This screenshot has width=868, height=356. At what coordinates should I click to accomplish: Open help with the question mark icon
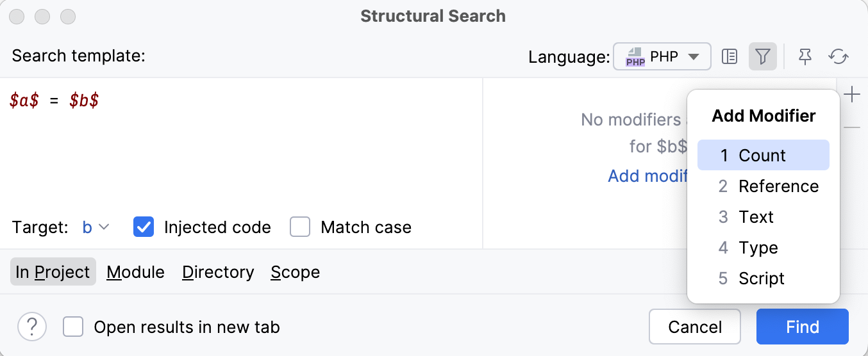point(32,327)
